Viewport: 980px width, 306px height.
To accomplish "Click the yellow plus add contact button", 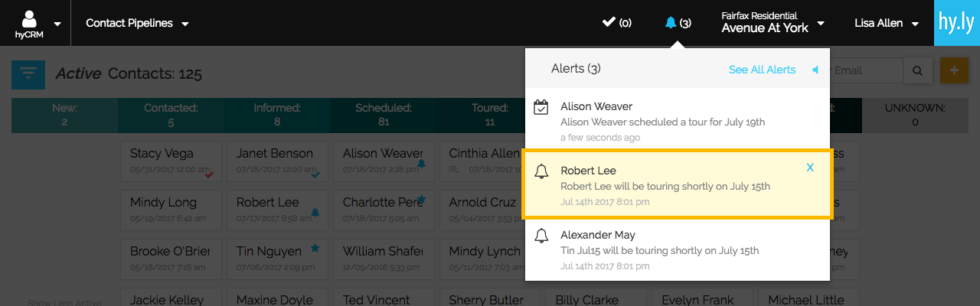I will point(953,70).
